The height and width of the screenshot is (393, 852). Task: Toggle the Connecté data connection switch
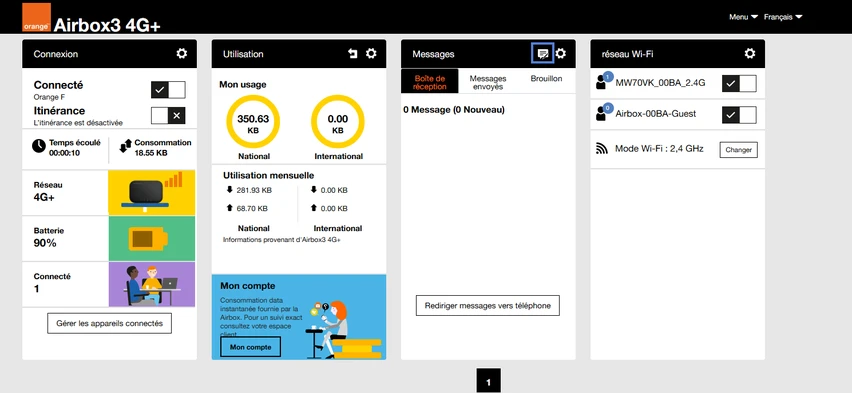[x=168, y=90]
